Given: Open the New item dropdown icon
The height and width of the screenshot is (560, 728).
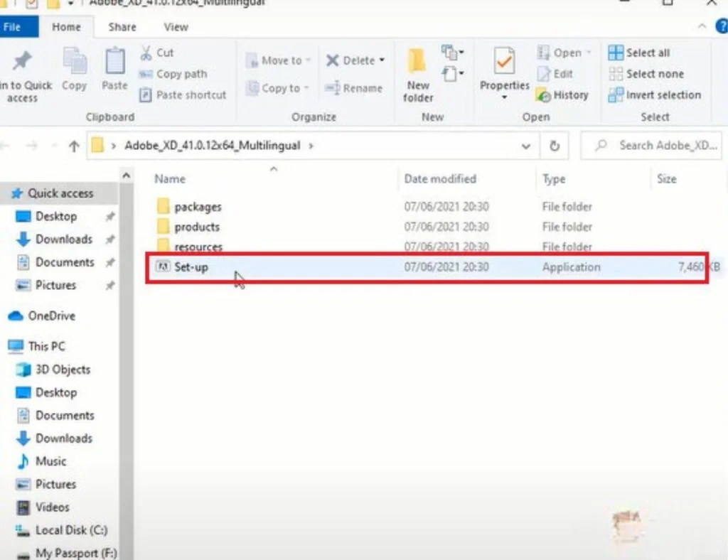Looking at the screenshot, I should 452,53.
